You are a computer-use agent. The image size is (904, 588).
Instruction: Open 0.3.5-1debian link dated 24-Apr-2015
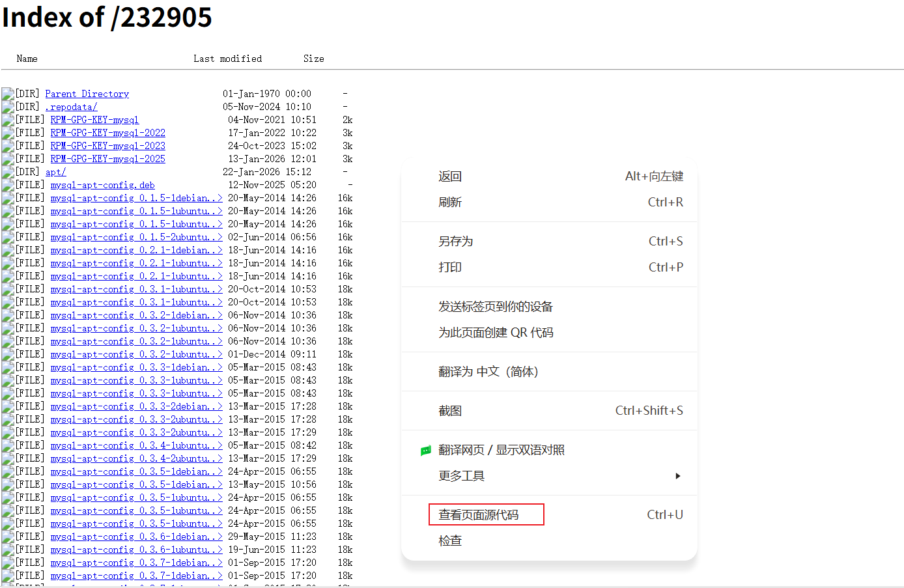[x=136, y=471]
